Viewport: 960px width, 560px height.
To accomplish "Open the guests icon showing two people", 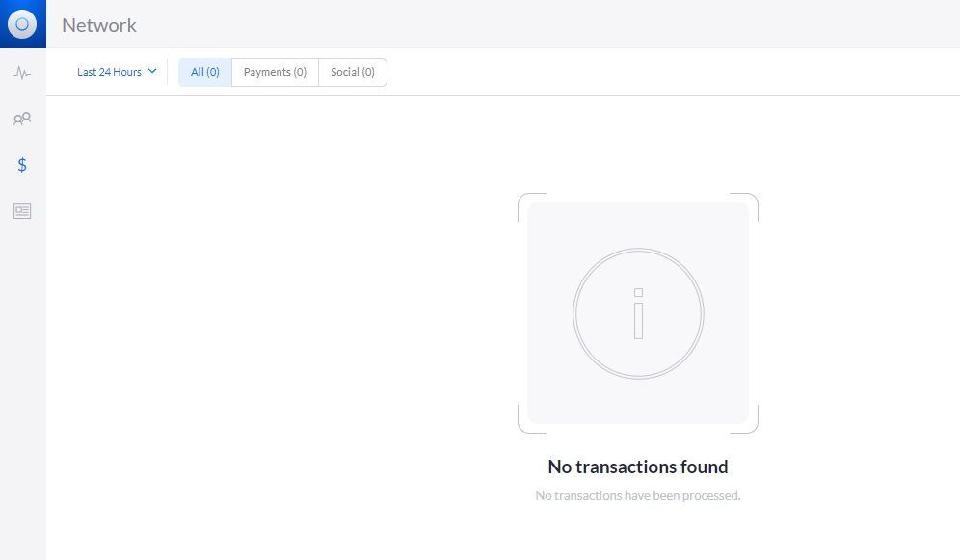I will pyautogui.click(x=22, y=119).
